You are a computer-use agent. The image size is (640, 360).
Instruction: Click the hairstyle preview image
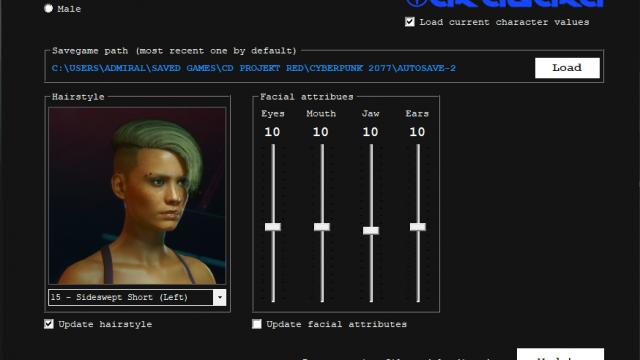pos(137,196)
